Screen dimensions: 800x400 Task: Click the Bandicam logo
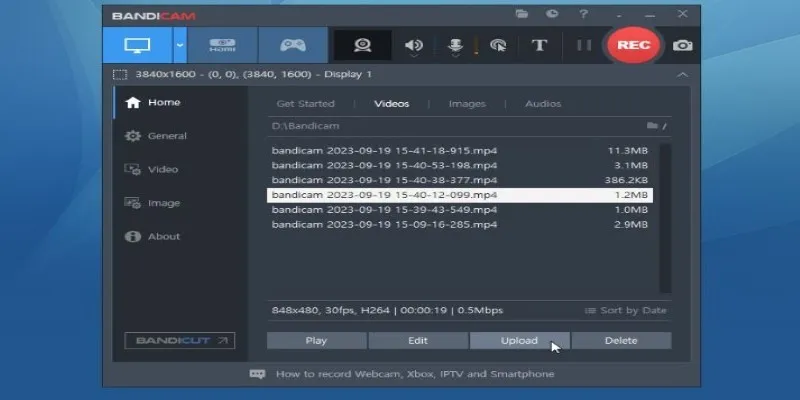click(x=154, y=16)
